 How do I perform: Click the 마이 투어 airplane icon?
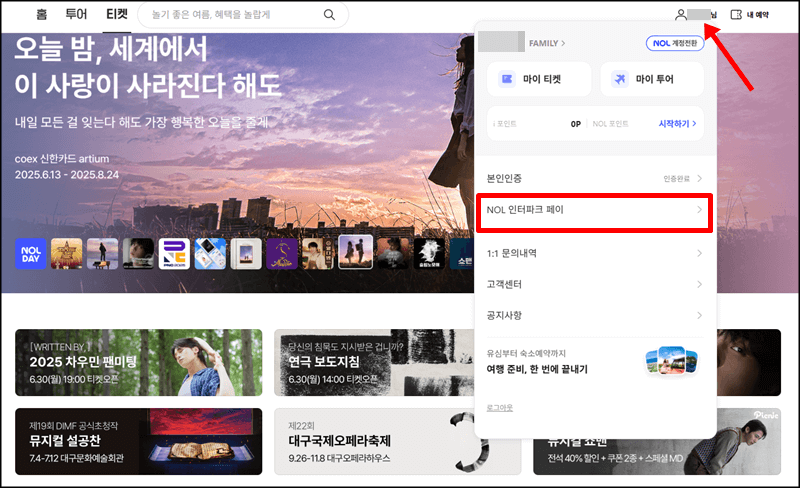pos(620,79)
